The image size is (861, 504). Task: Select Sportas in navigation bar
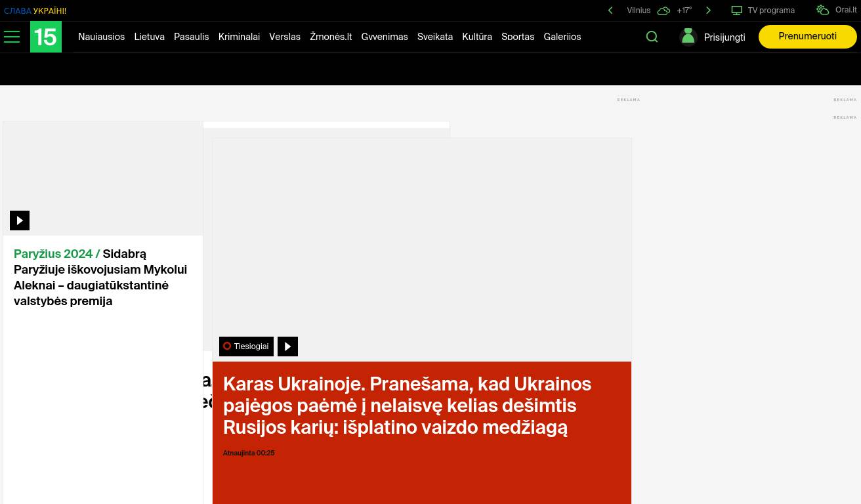[x=517, y=37]
